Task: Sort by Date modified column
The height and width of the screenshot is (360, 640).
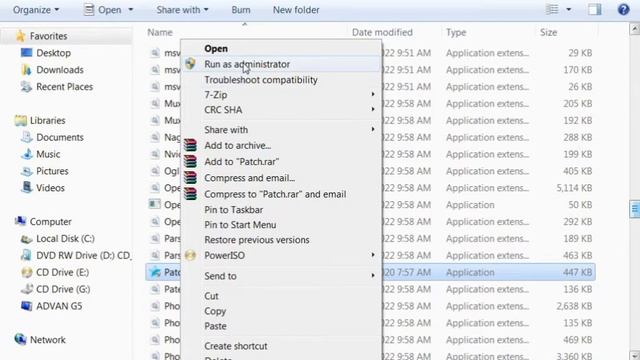Action: [382, 32]
